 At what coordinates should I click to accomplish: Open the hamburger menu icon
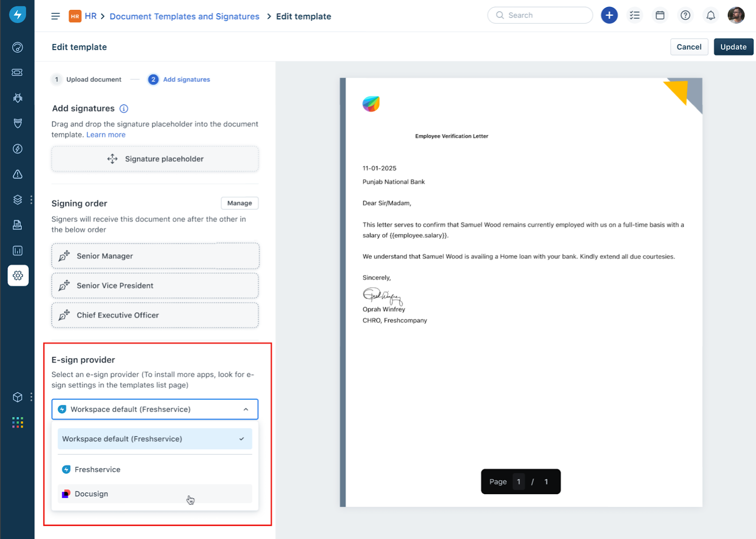point(56,16)
